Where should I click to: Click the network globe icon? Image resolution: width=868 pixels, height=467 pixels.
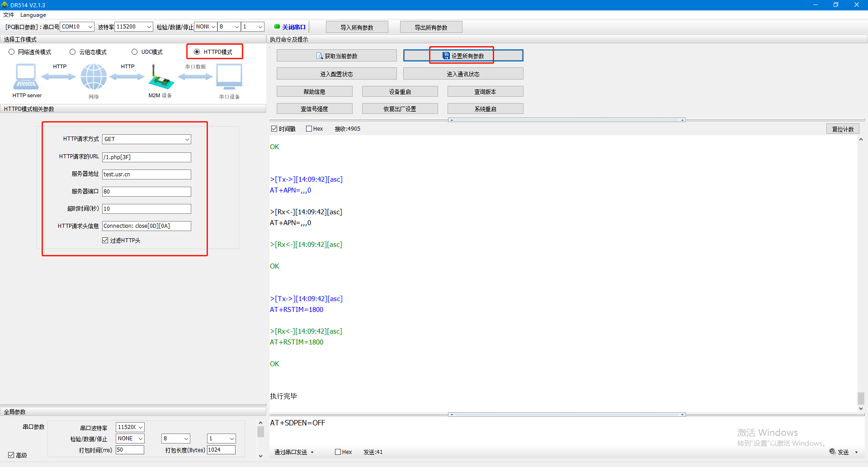point(94,77)
